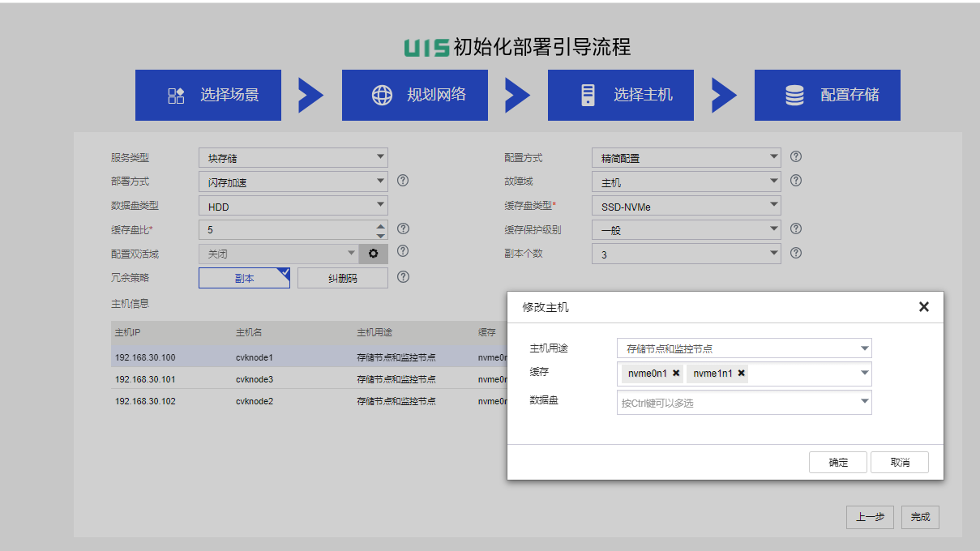Screen dimensions: 980x551
Task: Go to the 选择主机 step
Action: point(621,96)
